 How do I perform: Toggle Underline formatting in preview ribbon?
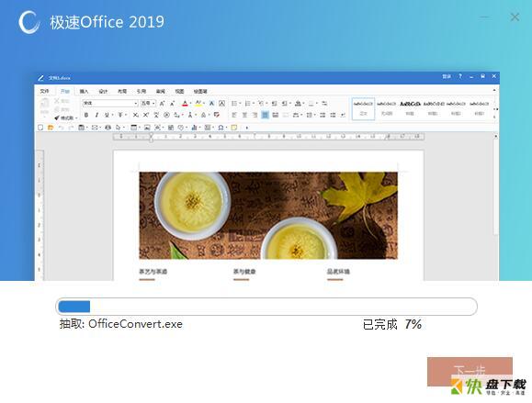click(x=107, y=116)
